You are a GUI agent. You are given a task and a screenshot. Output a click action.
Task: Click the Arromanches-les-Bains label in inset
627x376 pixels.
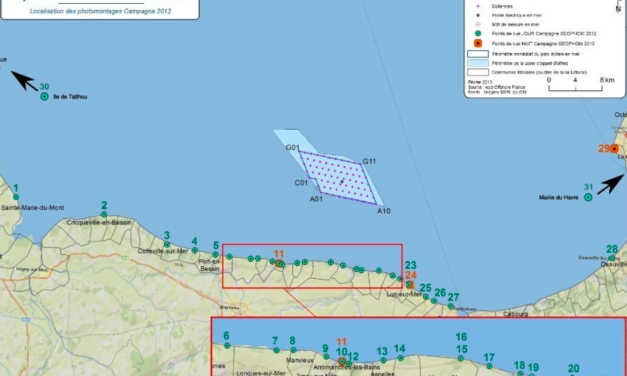pos(346,367)
